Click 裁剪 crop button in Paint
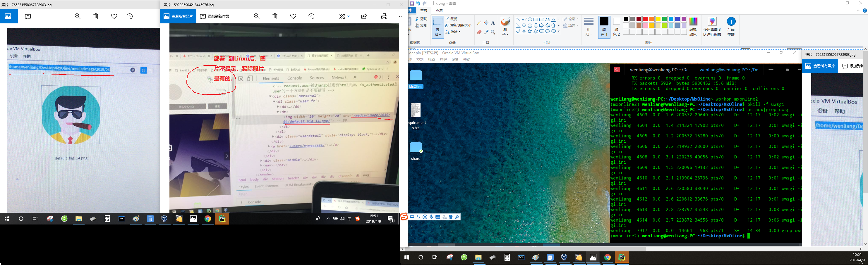This screenshot has height=266, width=868. click(452, 19)
